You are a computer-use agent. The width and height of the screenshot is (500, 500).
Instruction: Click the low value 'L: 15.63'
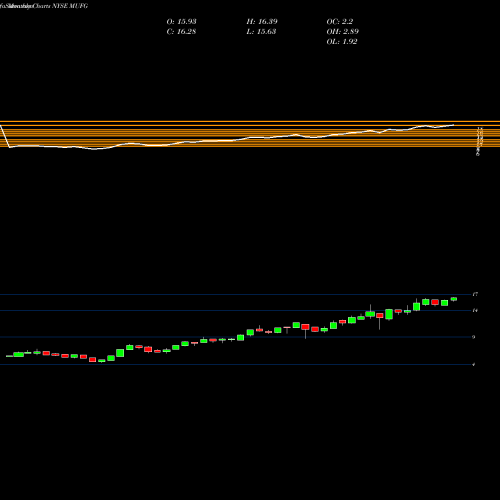coord(261,31)
